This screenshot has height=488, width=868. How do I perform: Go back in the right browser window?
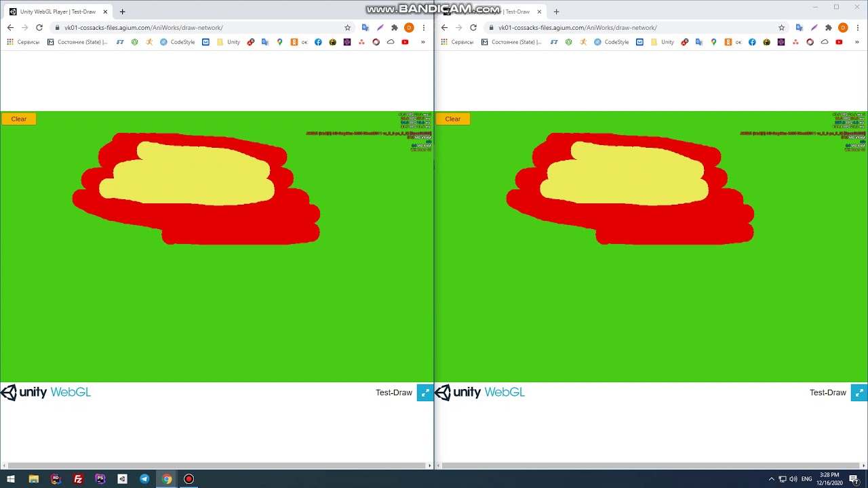tap(444, 28)
